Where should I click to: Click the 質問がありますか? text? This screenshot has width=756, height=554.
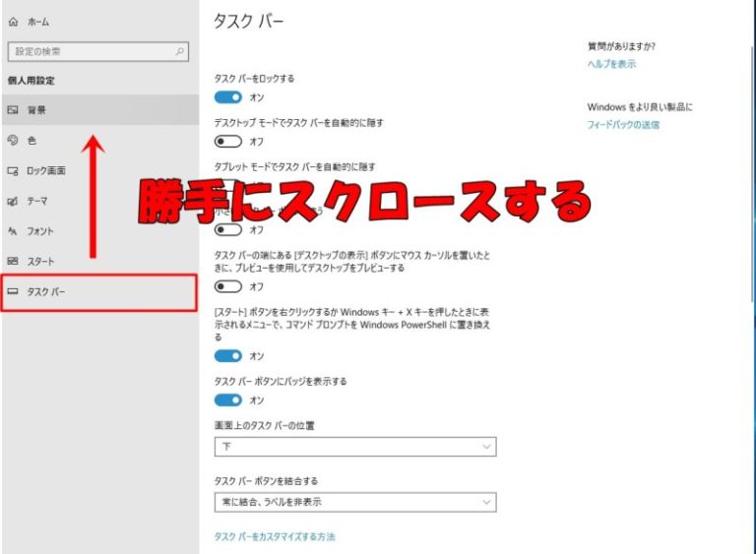(621, 46)
